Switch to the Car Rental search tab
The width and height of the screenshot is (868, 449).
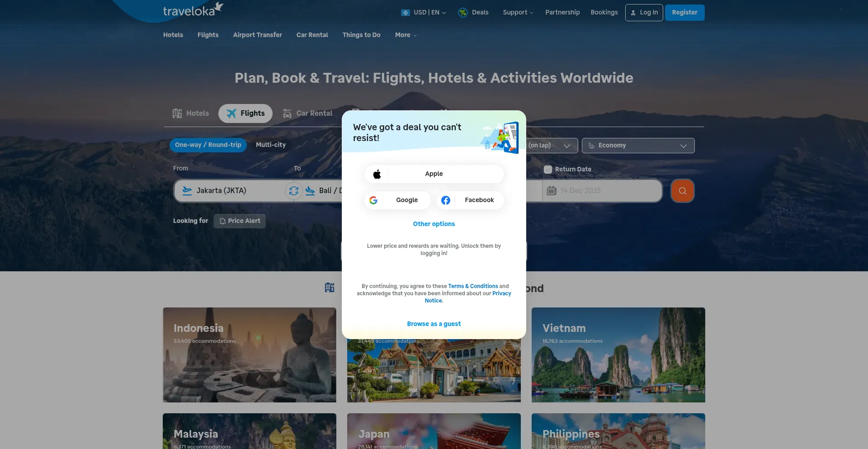308,113
